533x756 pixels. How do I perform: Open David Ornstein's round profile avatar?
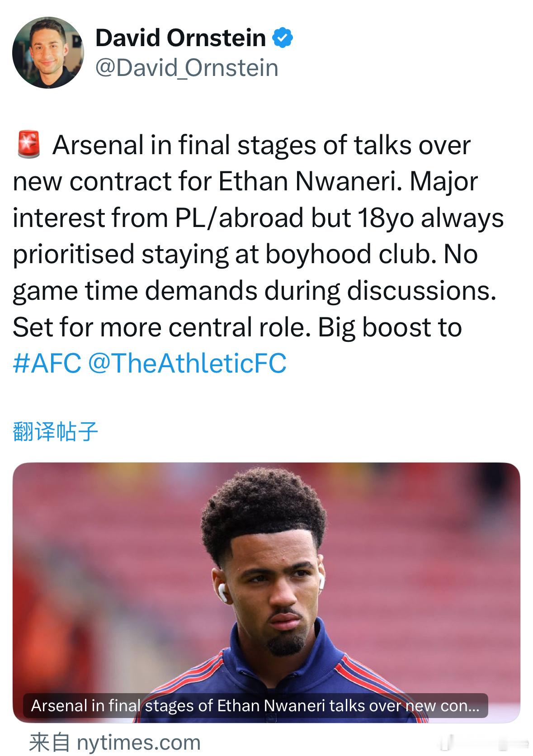(48, 53)
